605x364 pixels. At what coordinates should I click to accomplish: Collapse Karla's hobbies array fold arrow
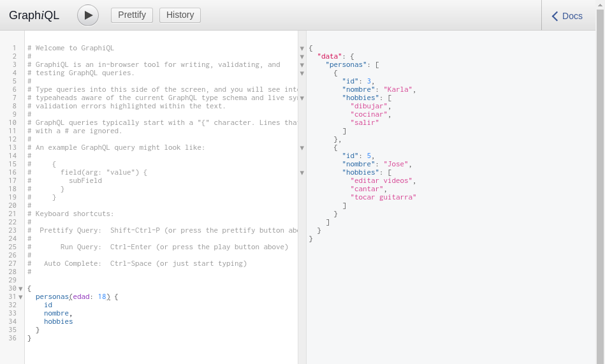tap(302, 98)
